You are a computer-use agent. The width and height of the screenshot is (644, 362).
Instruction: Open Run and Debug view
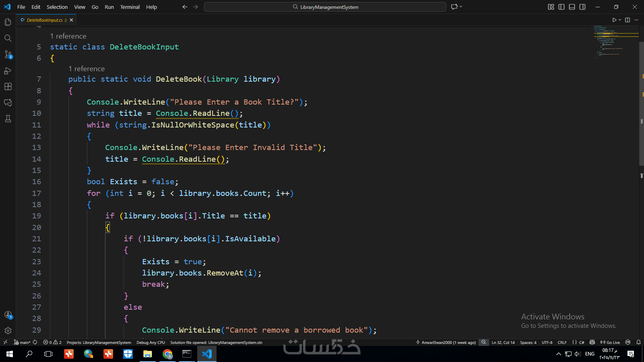pos(8,70)
